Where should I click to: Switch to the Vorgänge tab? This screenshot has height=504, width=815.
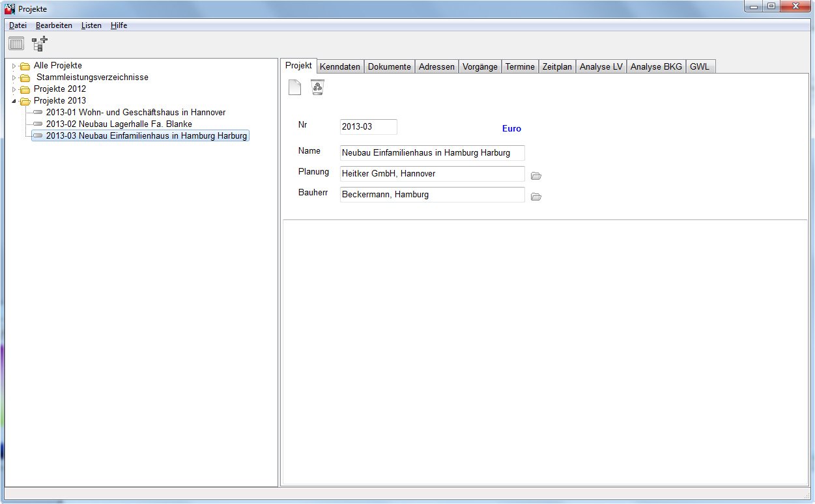480,66
